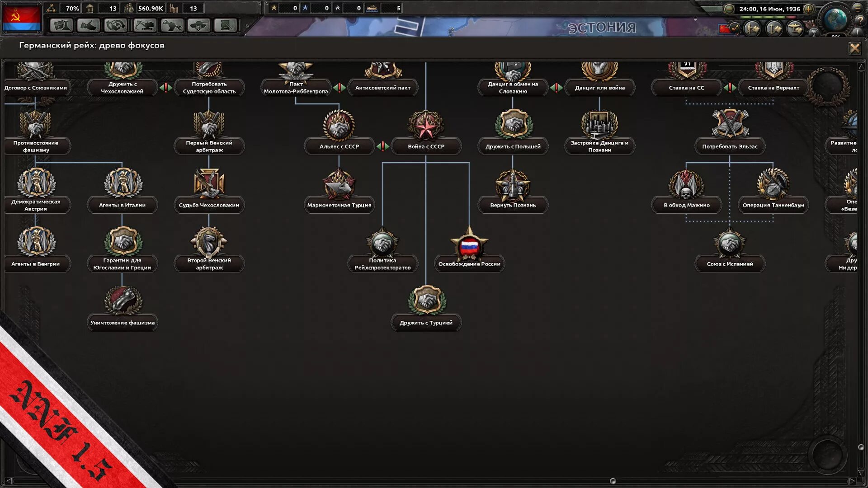Click the world tension globe
The image size is (868, 488).
click(835, 19)
